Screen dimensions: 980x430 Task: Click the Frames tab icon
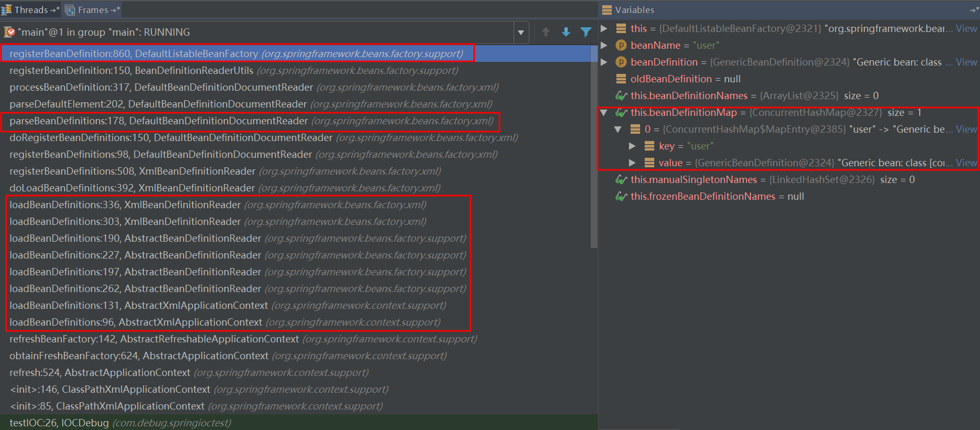tap(70, 10)
